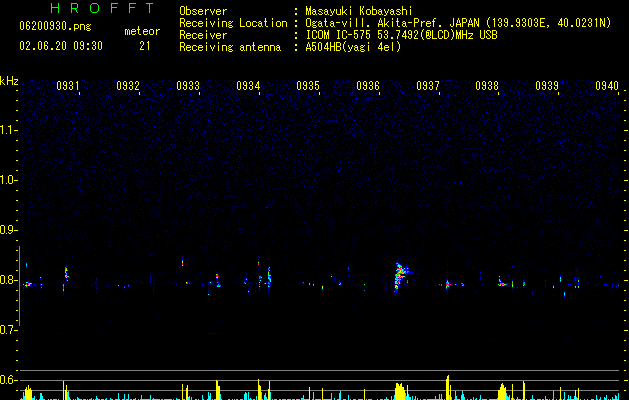Click time marker 0940
The image size is (629, 400).
(607, 86)
